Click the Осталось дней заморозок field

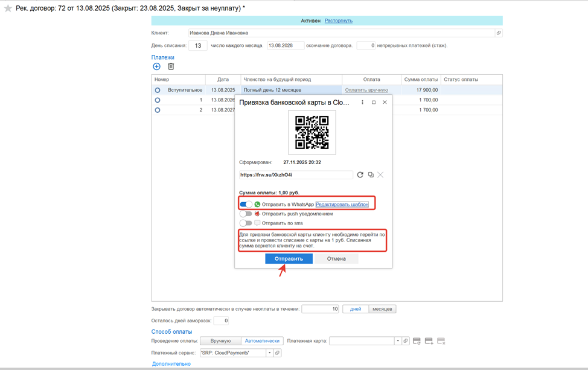point(221,321)
